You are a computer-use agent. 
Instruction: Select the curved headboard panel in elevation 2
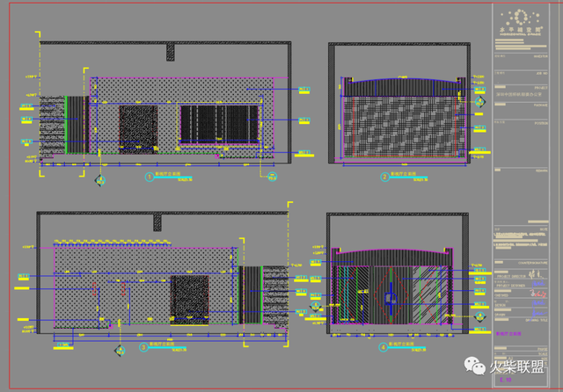click(x=403, y=87)
